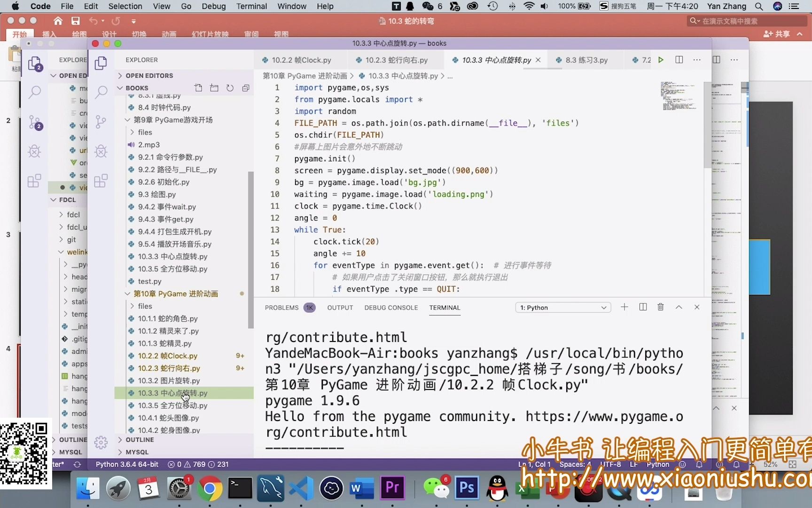Viewport: 812px width, 508px height.
Task: Open the Debug menu
Action: (213, 6)
